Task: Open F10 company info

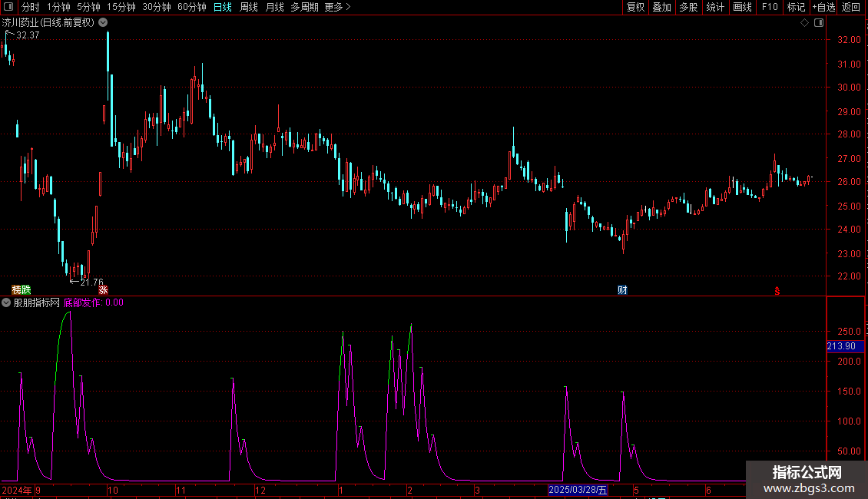Action: 770,7
